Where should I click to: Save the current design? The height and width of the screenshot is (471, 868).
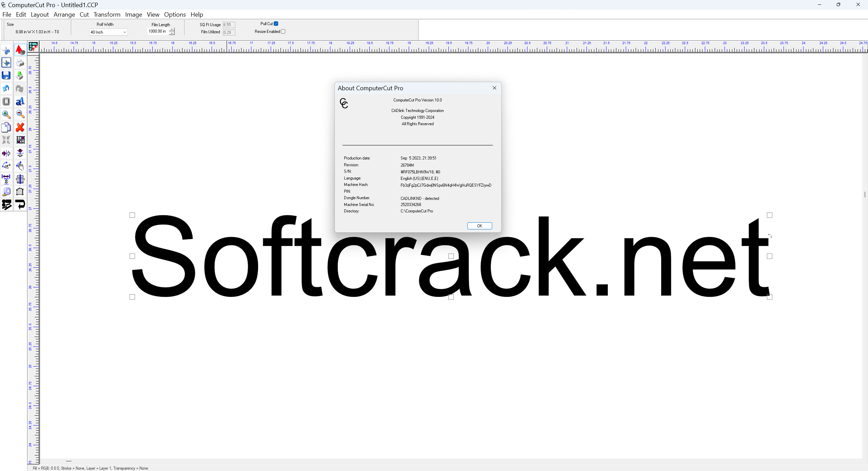(6, 75)
